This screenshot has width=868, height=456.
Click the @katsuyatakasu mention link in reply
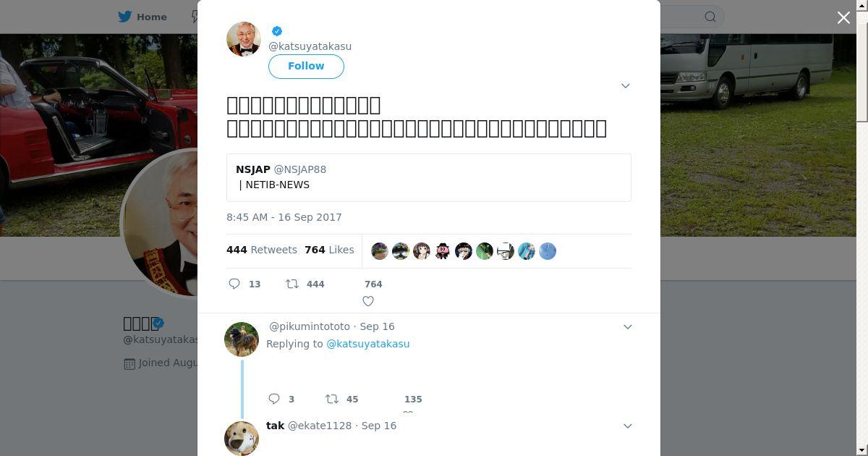click(x=367, y=344)
